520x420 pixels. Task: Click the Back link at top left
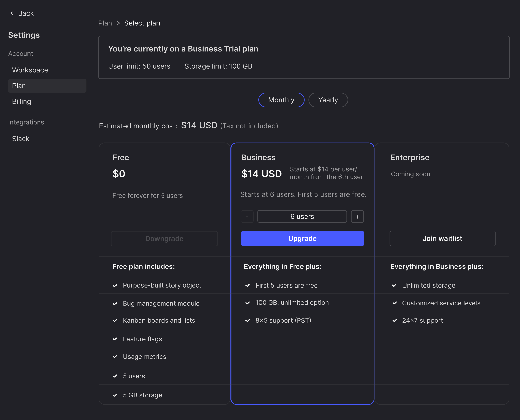coord(26,13)
